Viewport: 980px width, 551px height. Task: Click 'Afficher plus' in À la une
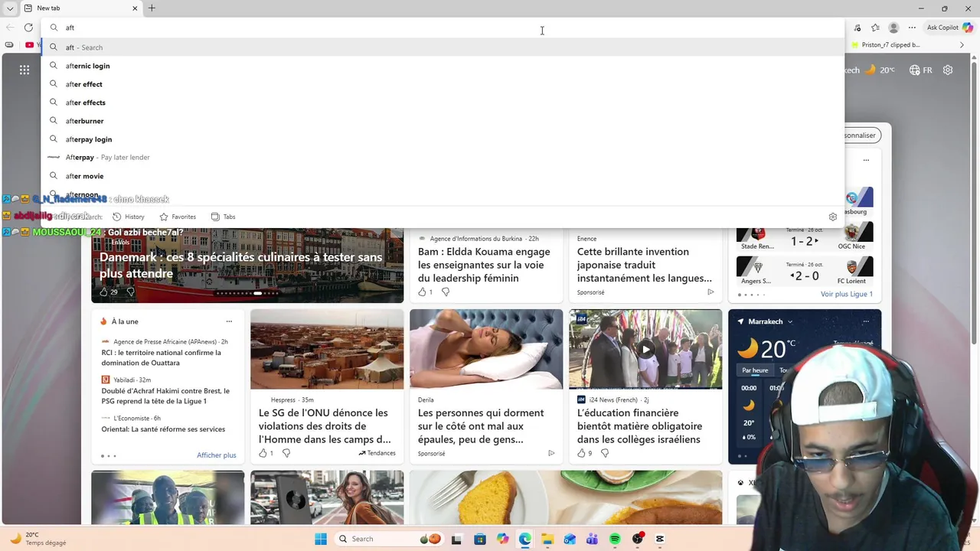tap(216, 455)
